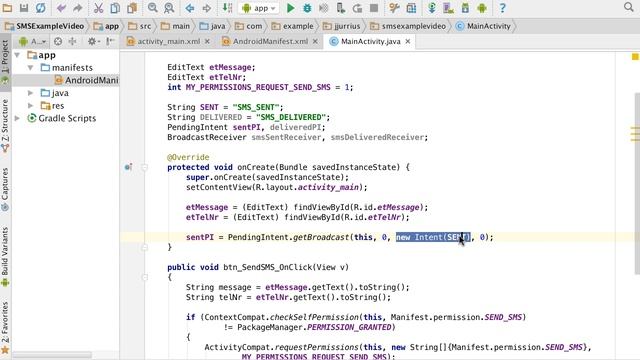Toggle the Project tool window tab
The height and width of the screenshot is (360, 640).
5,61
